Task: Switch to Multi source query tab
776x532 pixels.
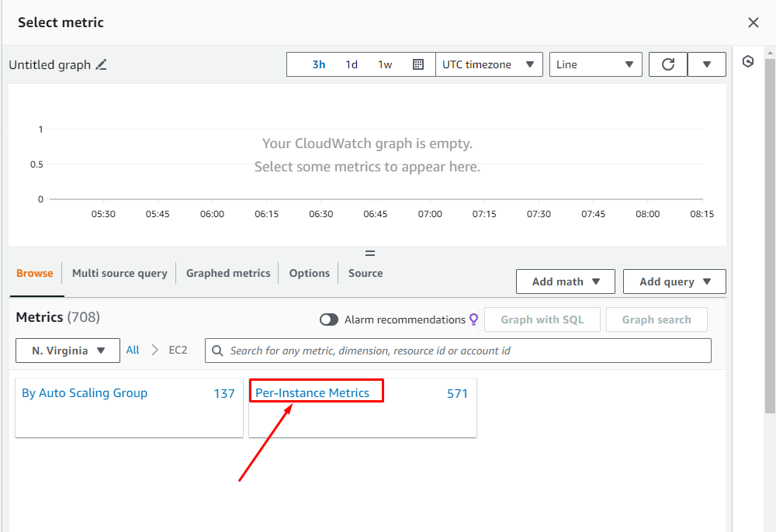Action: coord(120,273)
